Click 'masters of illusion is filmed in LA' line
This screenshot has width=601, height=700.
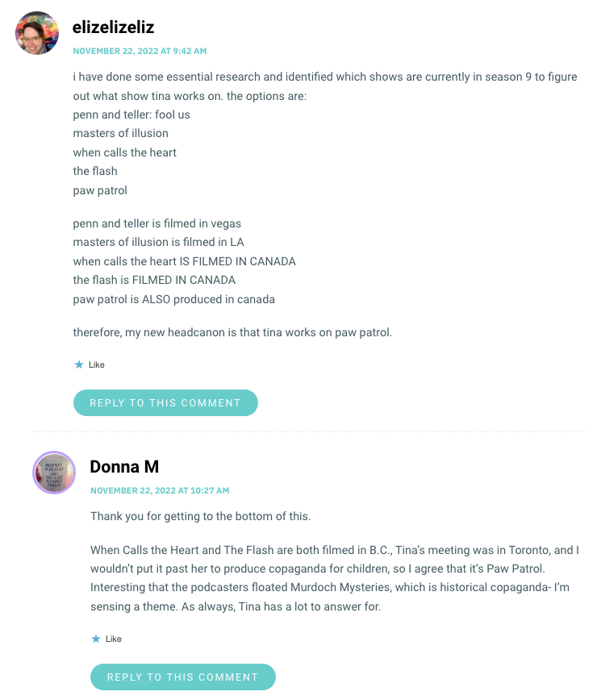point(158,243)
